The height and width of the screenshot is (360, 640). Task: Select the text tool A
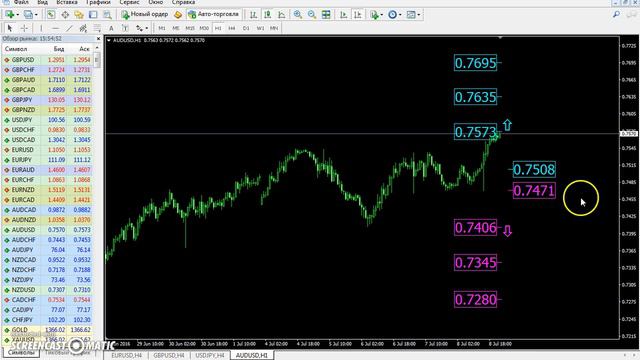[111, 28]
